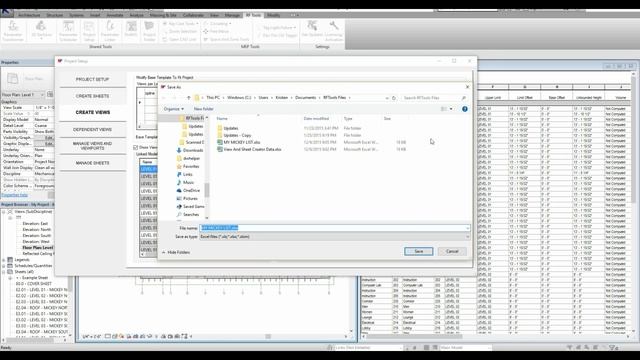Select Elevation: North in Project Browser
Viewport: 640px width, 360px height.
coord(37,230)
